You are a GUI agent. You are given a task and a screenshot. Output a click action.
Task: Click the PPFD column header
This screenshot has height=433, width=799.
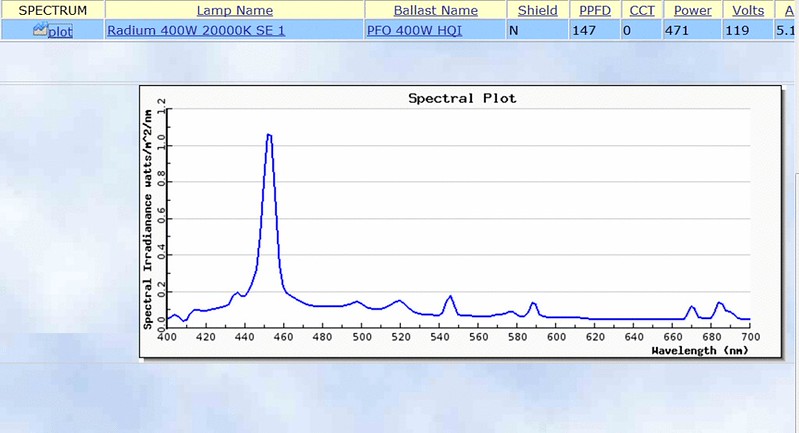tap(594, 10)
